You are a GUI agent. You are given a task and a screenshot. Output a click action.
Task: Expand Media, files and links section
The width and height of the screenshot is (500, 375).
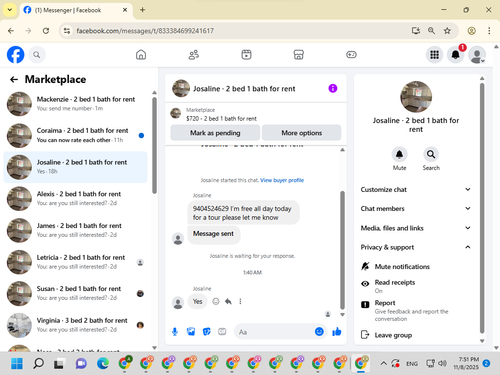click(416, 228)
